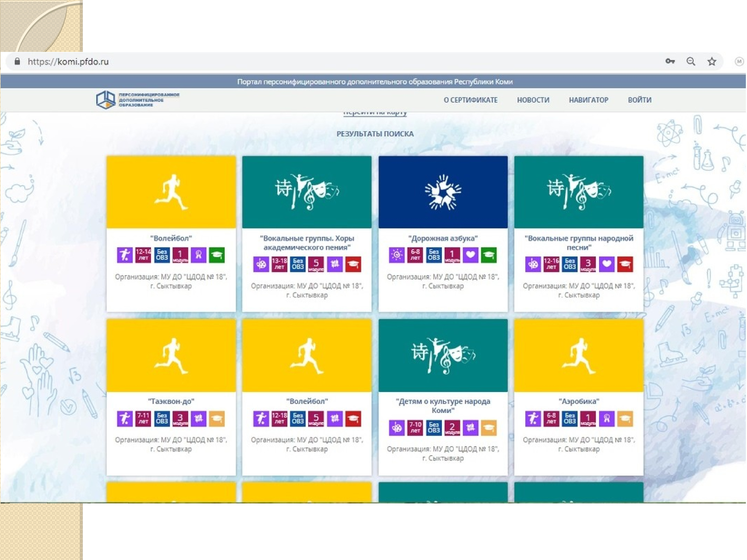Click the padlock icon beside the URL
The height and width of the screenshot is (560, 747).
[x=17, y=61]
